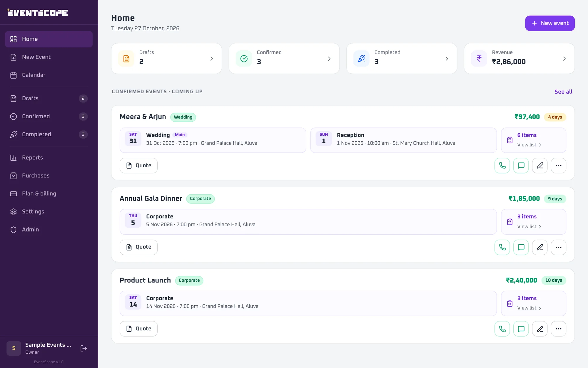This screenshot has height=368, width=588.
Task: View the 6 items list for Meera & Arjun
Action: [x=533, y=140]
